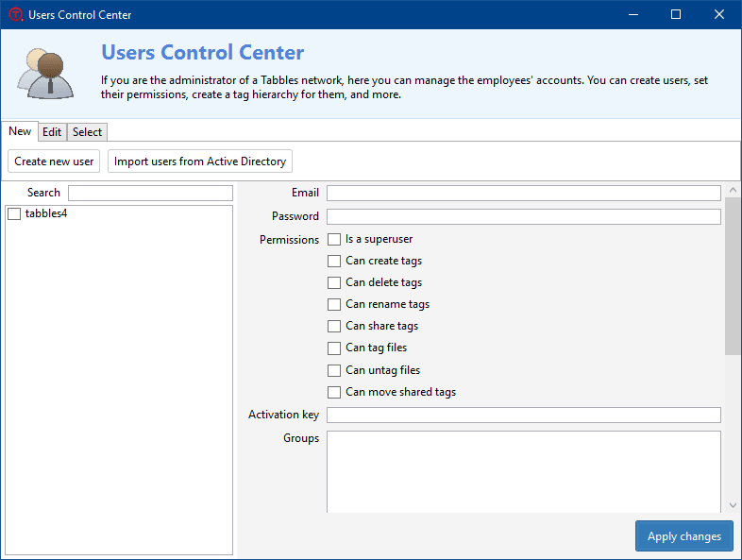Click into the Email field
The height and width of the screenshot is (560, 742).
[524, 194]
